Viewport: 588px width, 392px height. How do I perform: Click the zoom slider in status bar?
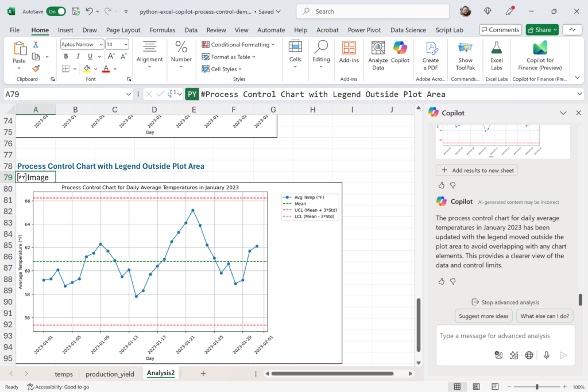tap(537, 387)
